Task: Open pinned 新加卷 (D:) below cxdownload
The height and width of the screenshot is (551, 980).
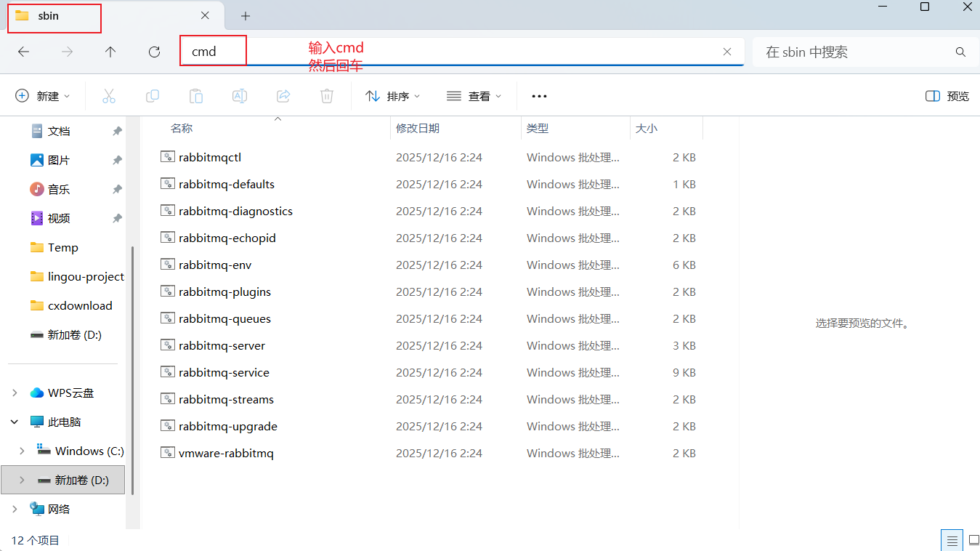Action: (x=67, y=334)
